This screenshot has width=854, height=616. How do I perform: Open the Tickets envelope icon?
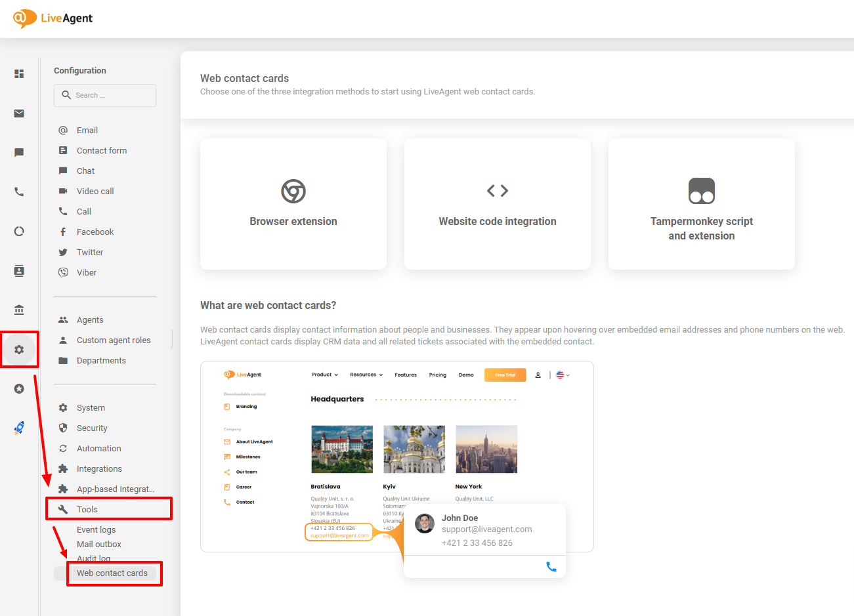19,113
